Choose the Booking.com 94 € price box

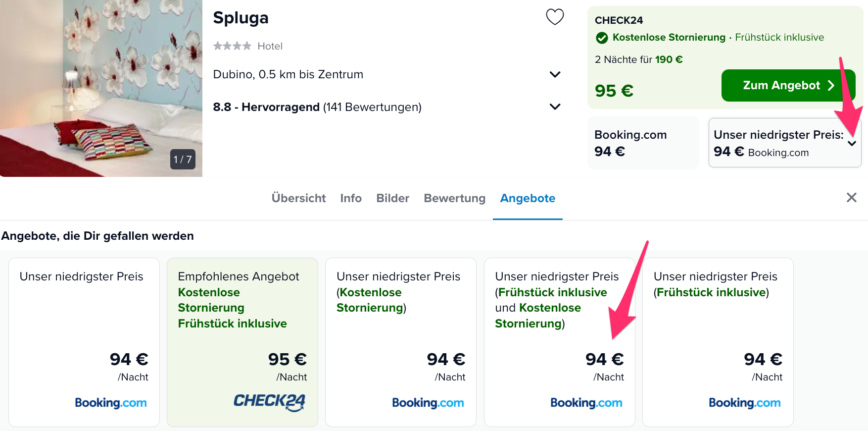pyautogui.click(x=643, y=143)
